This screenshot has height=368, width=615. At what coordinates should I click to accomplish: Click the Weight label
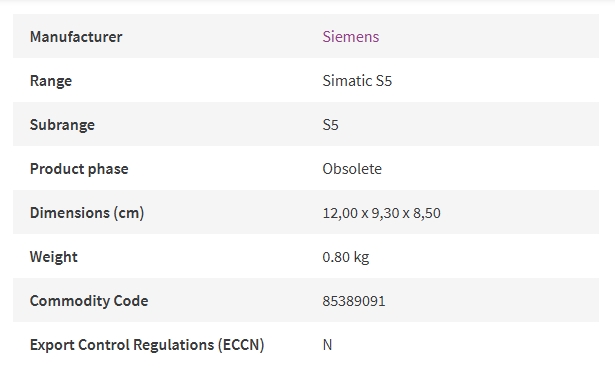[x=54, y=257]
